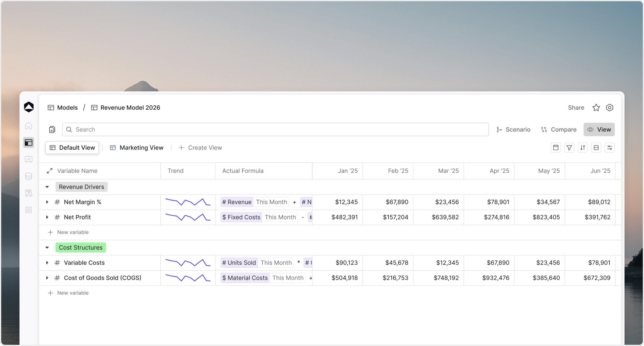Click the Revenue Model 2026 breadcrumb

coord(126,108)
